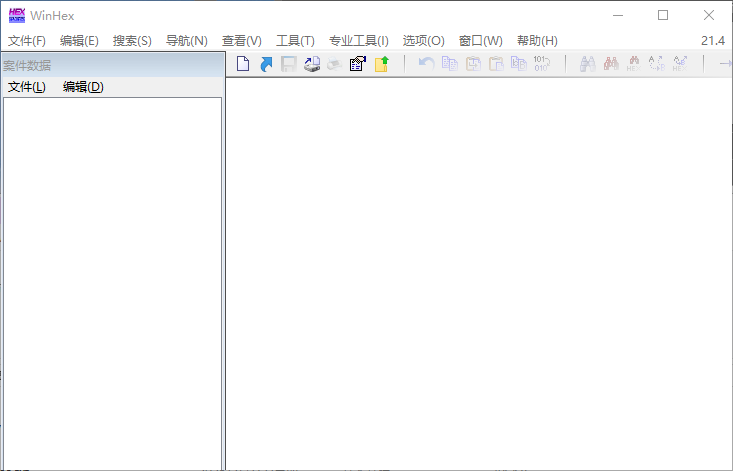The width and height of the screenshot is (733, 471).
Task: Click the version number 21.4
Action: pyautogui.click(x=713, y=41)
